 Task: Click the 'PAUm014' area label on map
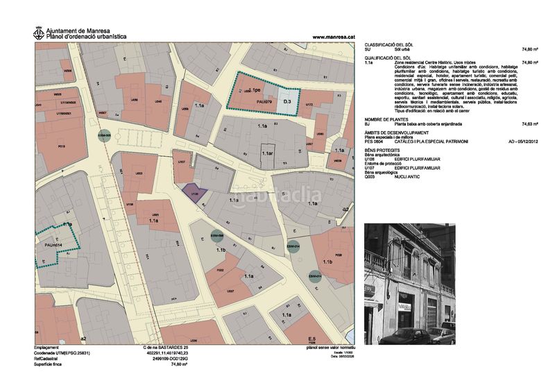click(x=53, y=245)
